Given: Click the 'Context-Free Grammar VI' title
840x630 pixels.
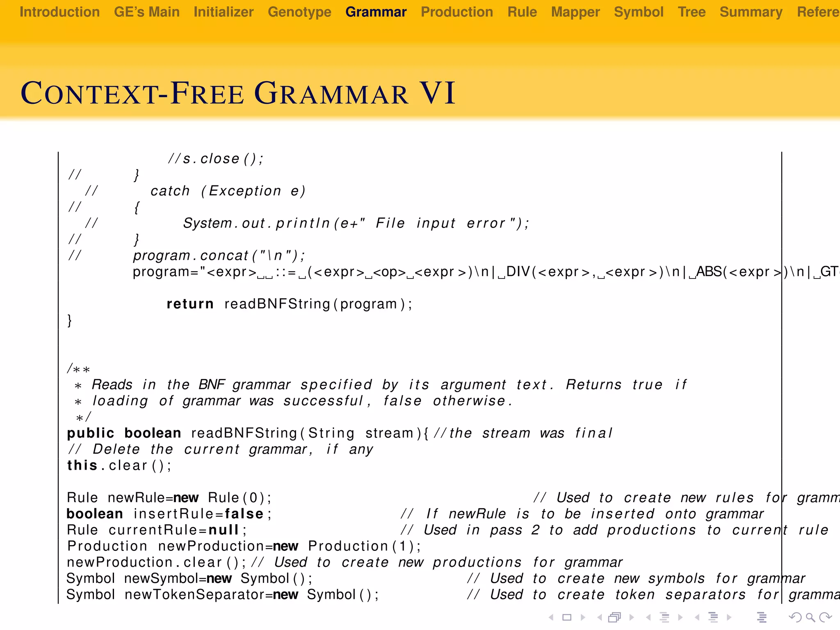Looking at the screenshot, I should (238, 93).
